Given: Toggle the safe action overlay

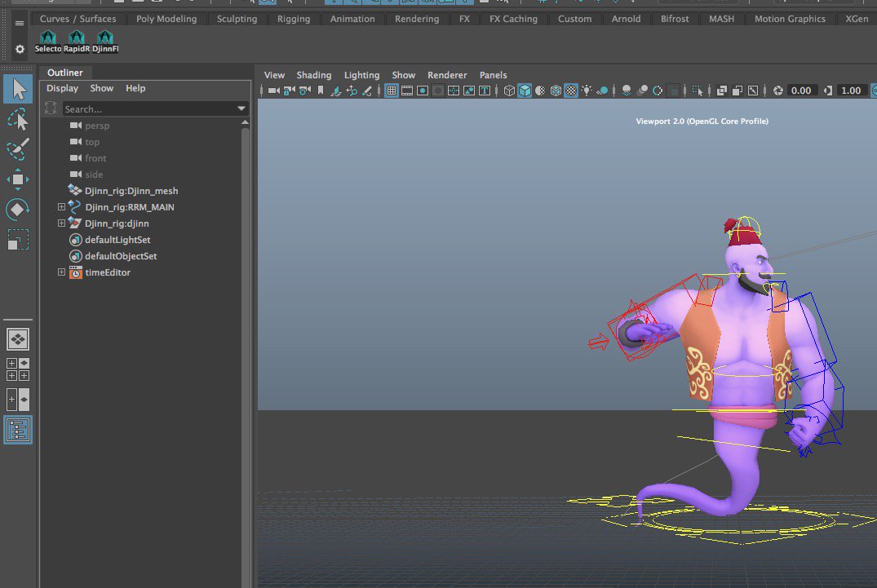Looking at the screenshot, I should [469, 91].
